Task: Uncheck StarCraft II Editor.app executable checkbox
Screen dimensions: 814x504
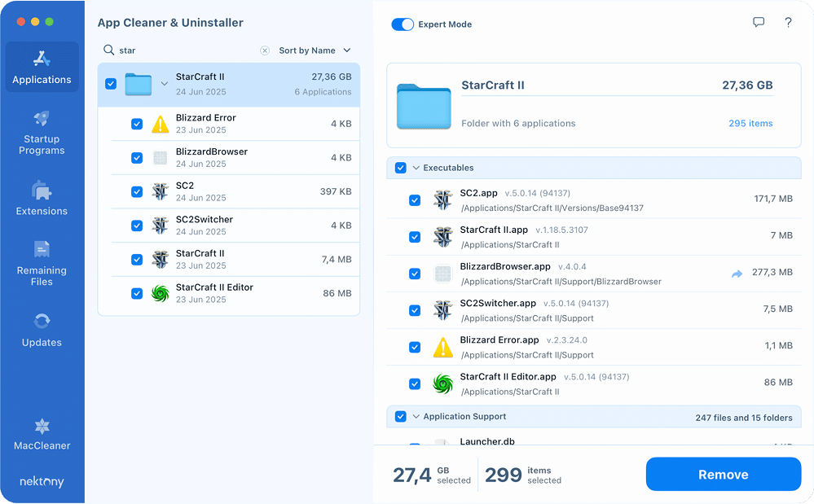Action: [x=414, y=384]
